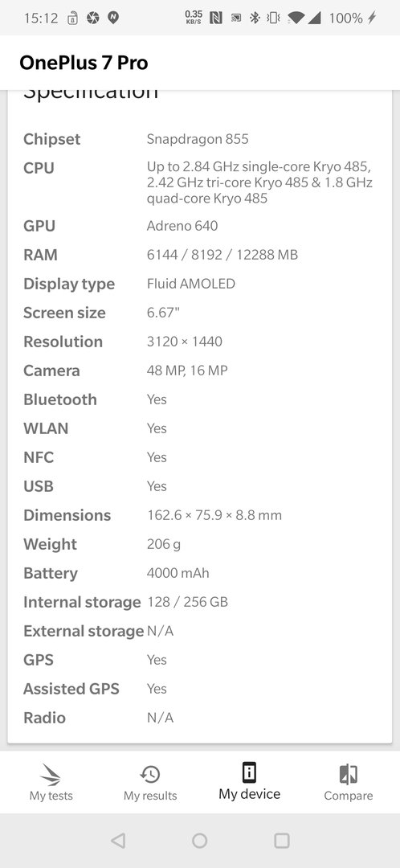Tap the RAM specification row label

tap(40, 255)
